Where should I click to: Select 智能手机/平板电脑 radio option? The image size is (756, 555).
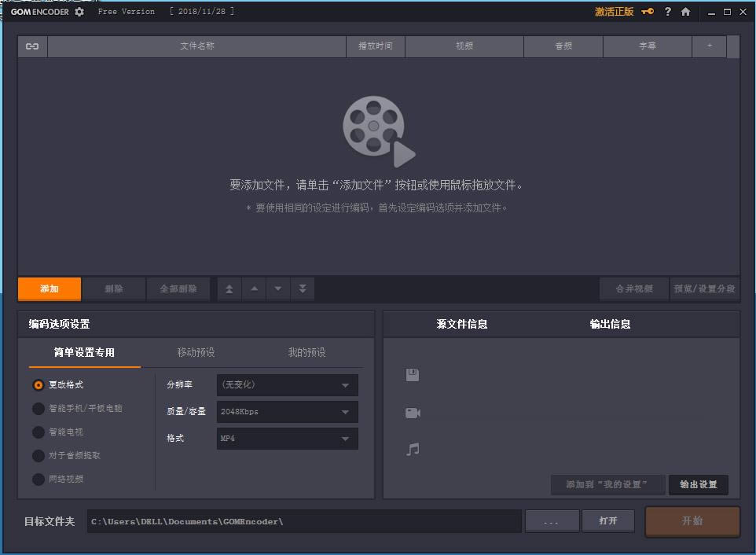[x=38, y=409]
